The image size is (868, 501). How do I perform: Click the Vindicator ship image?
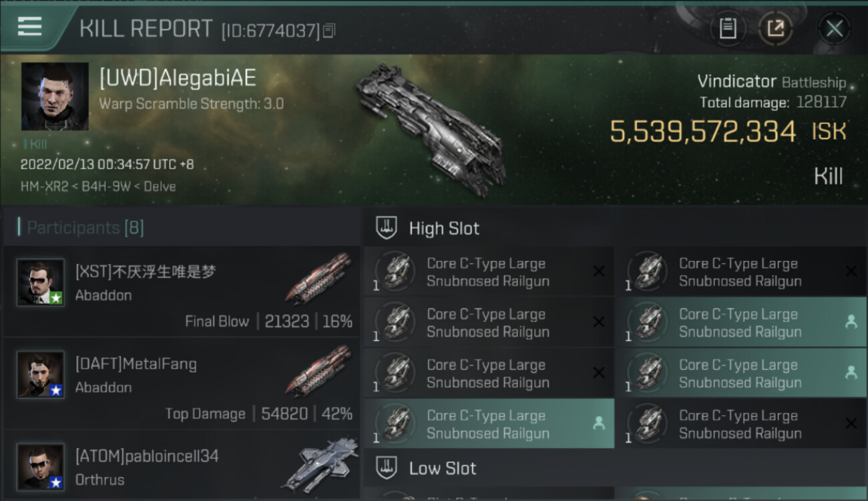(431, 128)
